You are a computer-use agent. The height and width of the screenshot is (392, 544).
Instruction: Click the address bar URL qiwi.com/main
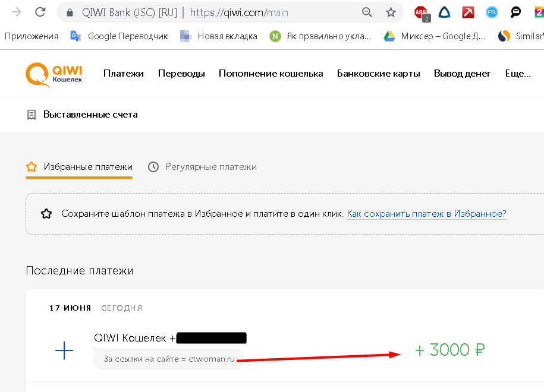239,12
